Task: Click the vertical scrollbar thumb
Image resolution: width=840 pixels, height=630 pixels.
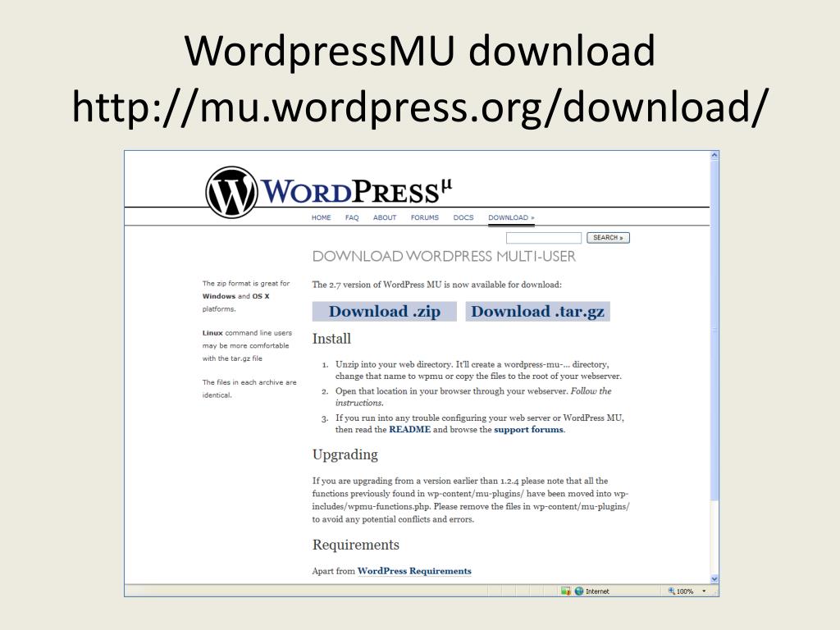Action: (714, 330)
